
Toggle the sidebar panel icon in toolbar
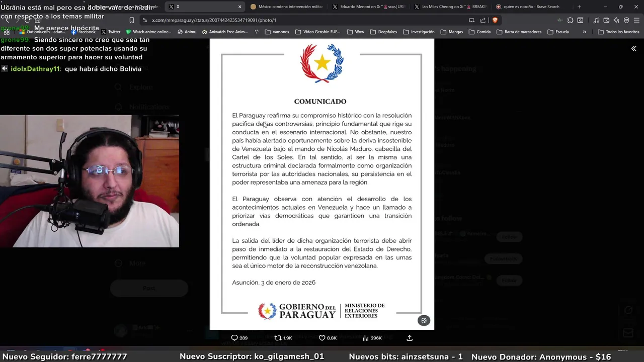pyautogui.click(x=580, y=20)
